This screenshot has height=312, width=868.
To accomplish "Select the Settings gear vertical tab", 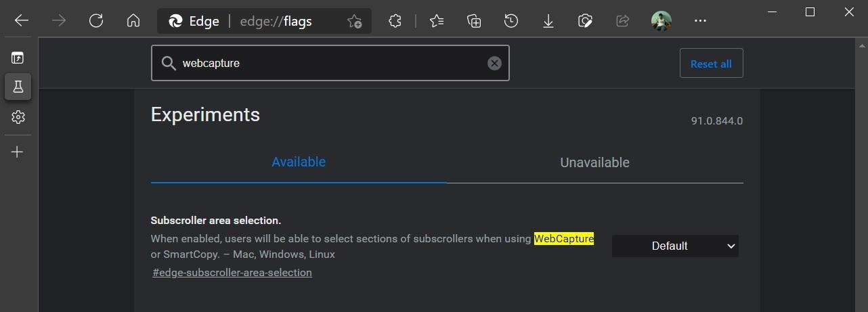I will [18, 117].
